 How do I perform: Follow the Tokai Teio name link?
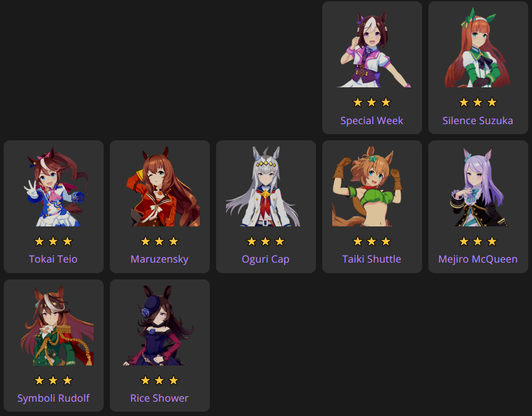(53, 259)
